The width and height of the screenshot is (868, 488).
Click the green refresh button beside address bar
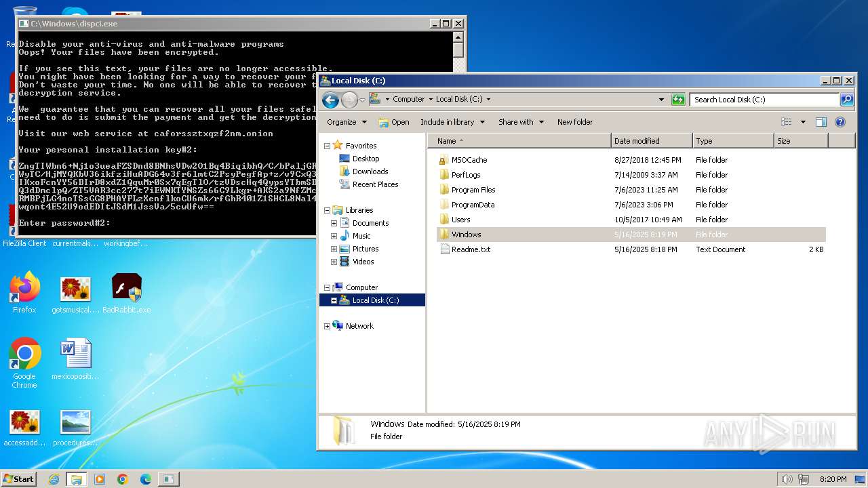(x=678, y=100)
